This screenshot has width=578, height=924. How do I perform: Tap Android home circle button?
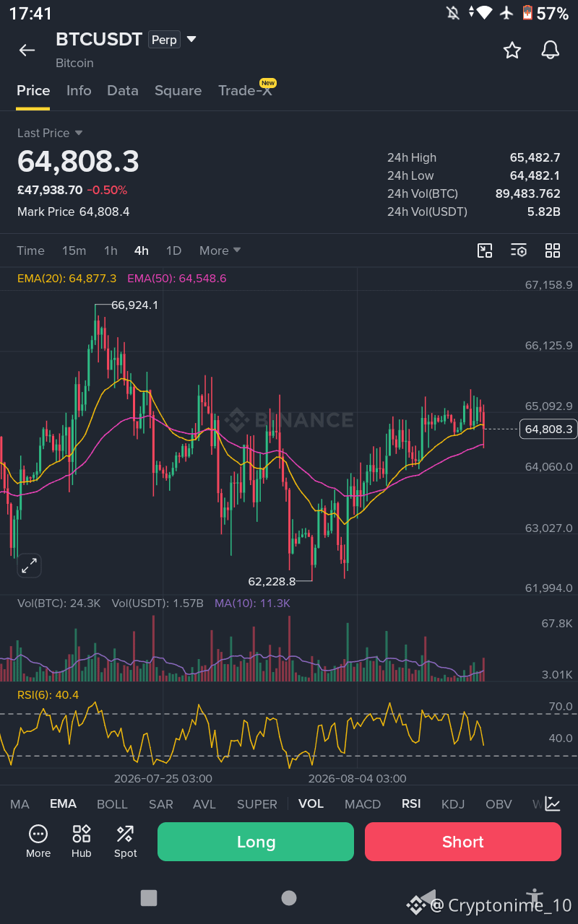pos(289,897)
